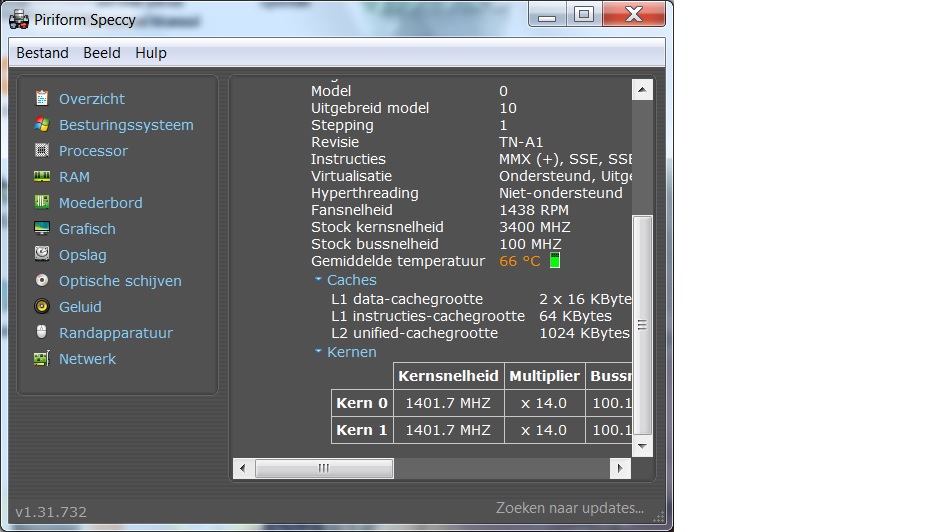
Task: Click the vertical scrollbar thumb
Action: (642, 325)
